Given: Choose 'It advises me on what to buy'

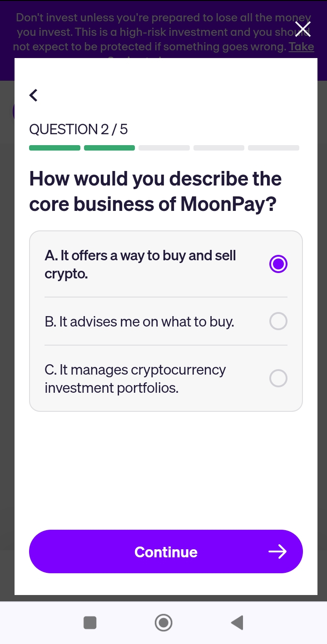Looking at the screenshot, I should click(x=139, y=322).
